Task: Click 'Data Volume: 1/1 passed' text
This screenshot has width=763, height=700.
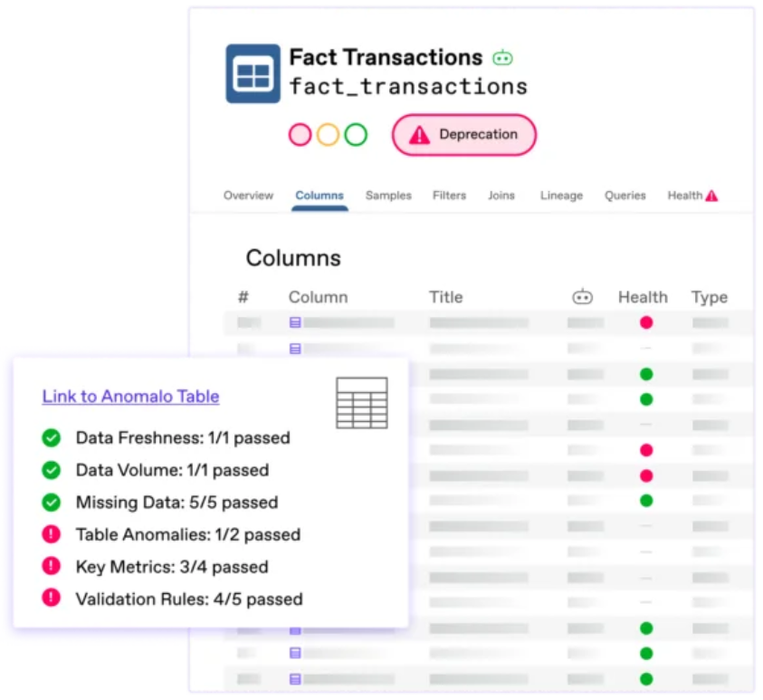Action: coord(172,470)
